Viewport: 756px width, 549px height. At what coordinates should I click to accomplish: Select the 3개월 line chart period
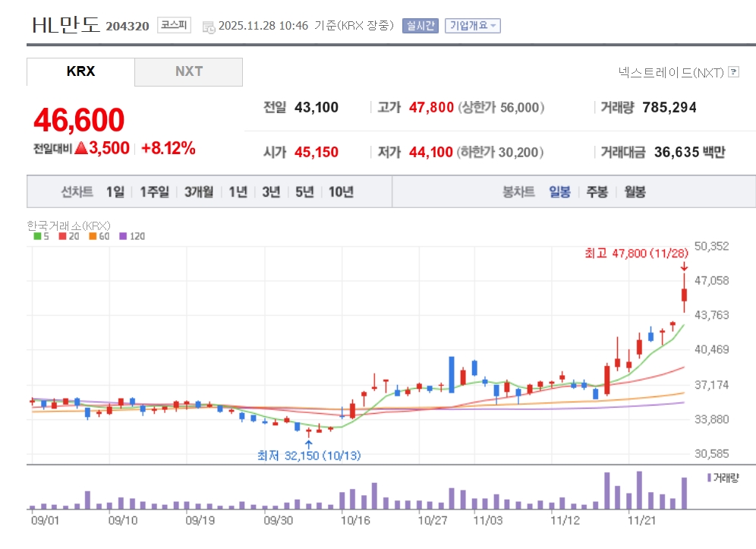click(199, 192)
